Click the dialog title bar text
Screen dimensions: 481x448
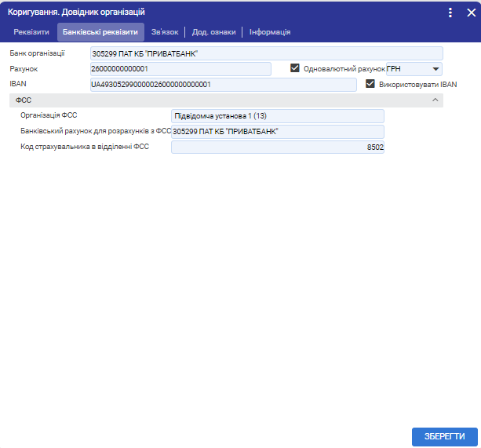(76, 13)
